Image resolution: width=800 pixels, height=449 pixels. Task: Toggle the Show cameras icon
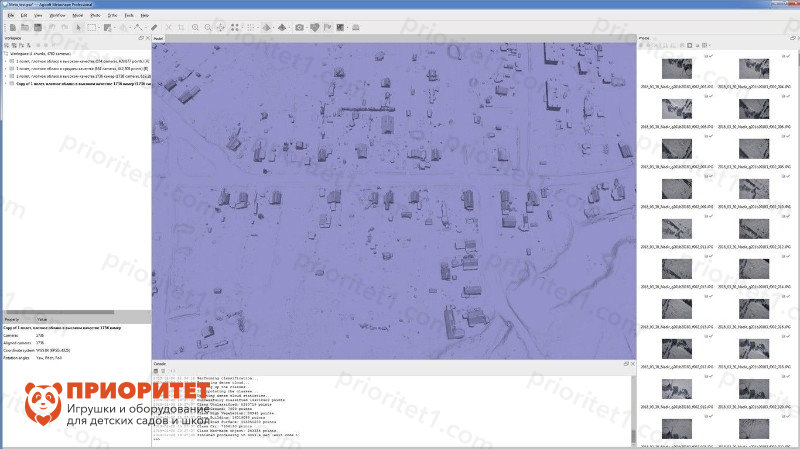299,28
